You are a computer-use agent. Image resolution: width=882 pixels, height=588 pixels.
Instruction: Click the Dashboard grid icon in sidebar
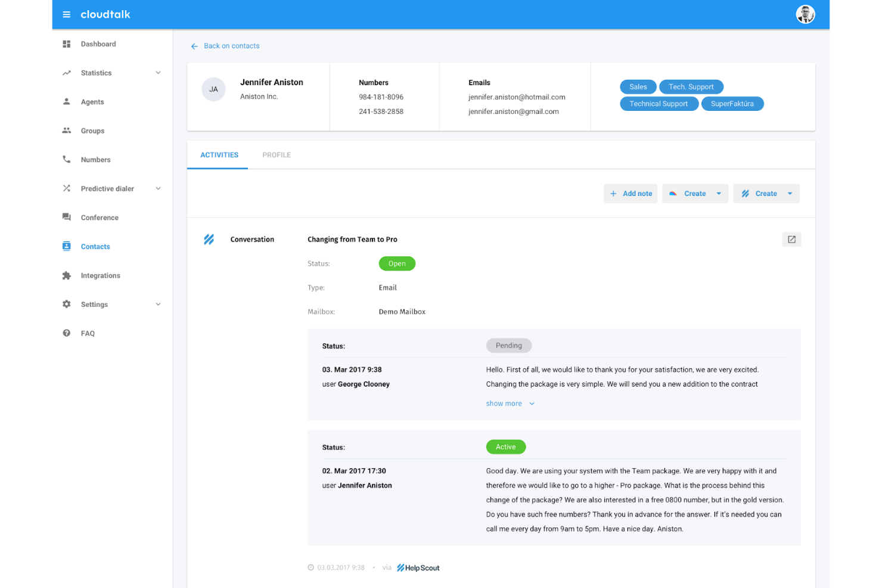tap(66, 43)
